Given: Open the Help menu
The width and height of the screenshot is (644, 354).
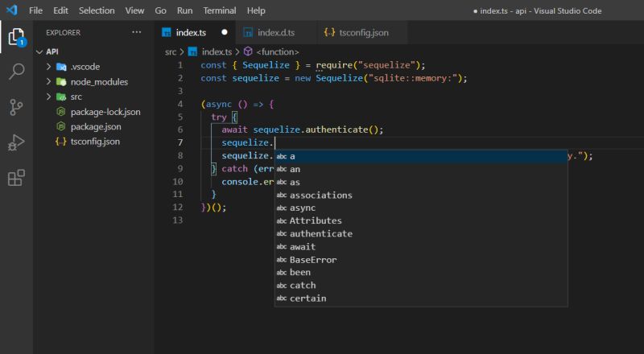Looking at the screenshot, I should coord(256,10).
